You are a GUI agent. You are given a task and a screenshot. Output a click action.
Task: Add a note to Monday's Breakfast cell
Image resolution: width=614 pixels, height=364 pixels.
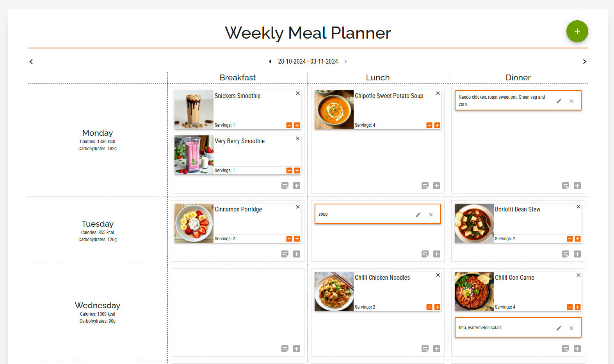[285, 186]
